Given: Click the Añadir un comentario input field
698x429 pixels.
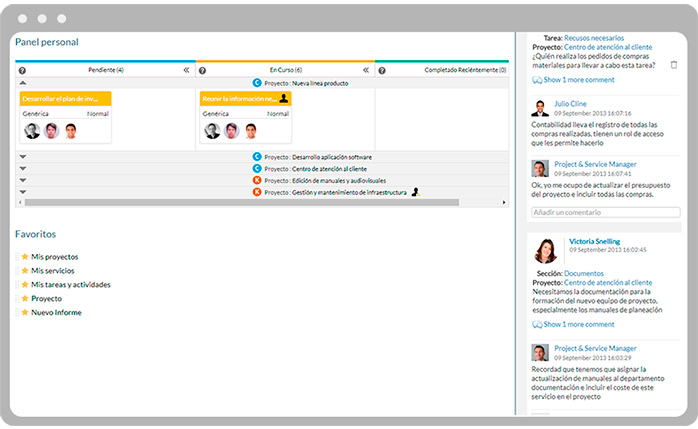Looking at the screenshot, I should 605,212.
